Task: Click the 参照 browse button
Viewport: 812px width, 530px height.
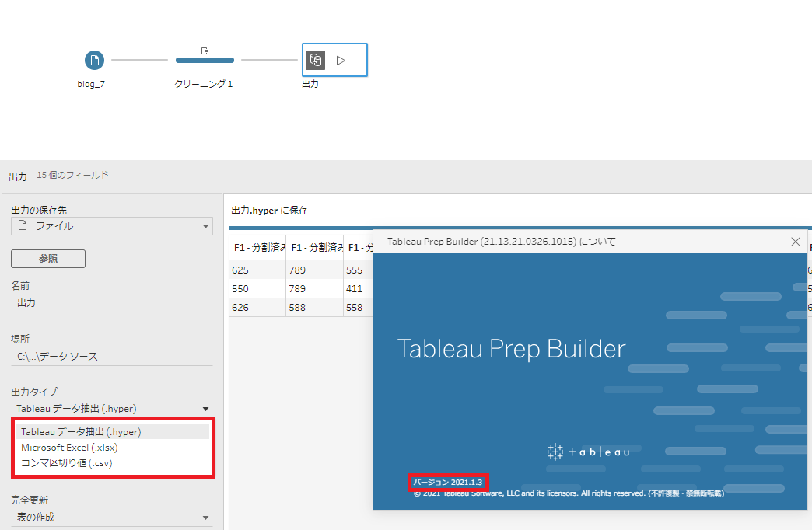Action: [48, 259]
